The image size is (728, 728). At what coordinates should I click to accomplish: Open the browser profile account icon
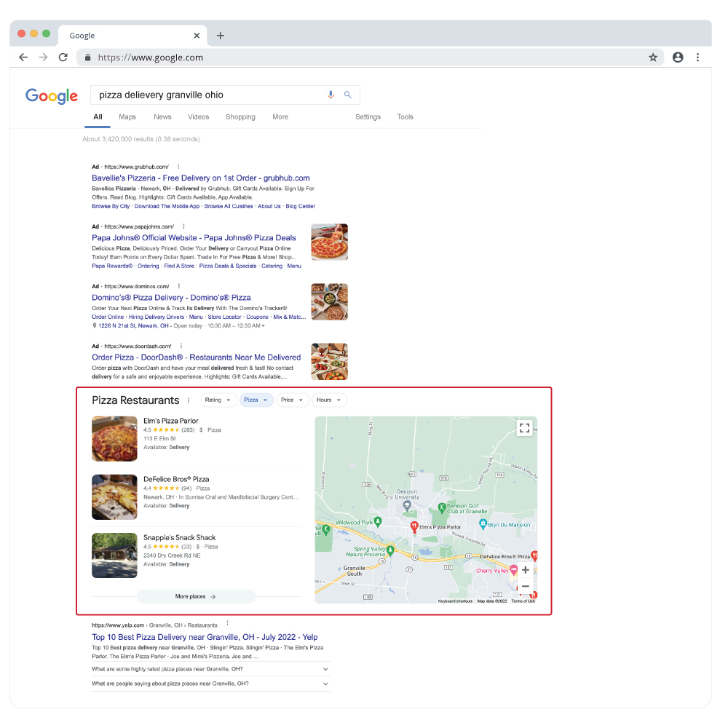tap(678, 57)
